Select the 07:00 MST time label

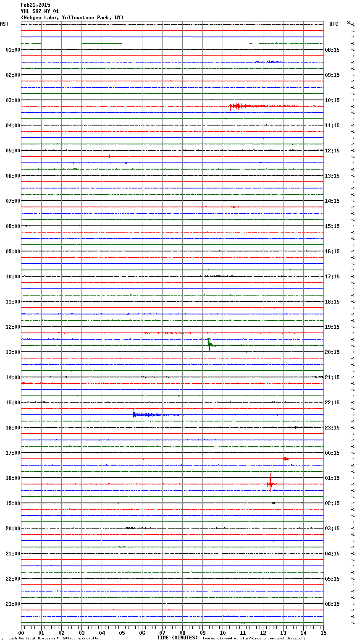[13, 201]
